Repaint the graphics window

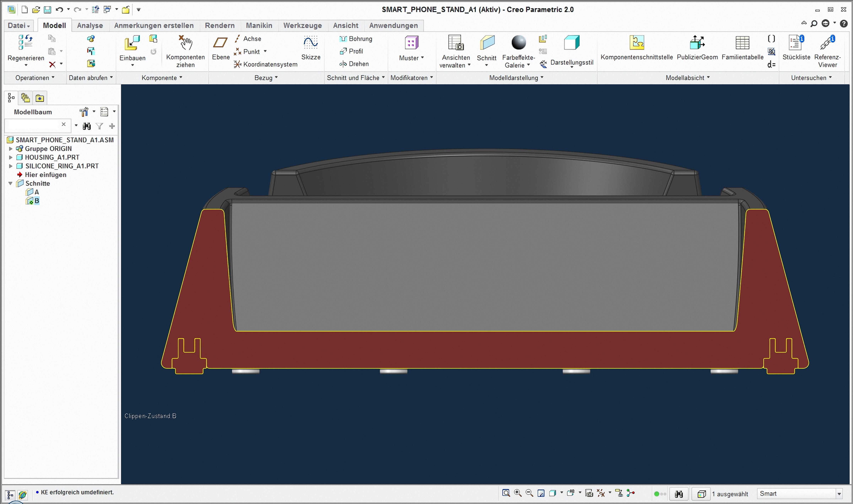pyautogui.click(x=541, y=493)
